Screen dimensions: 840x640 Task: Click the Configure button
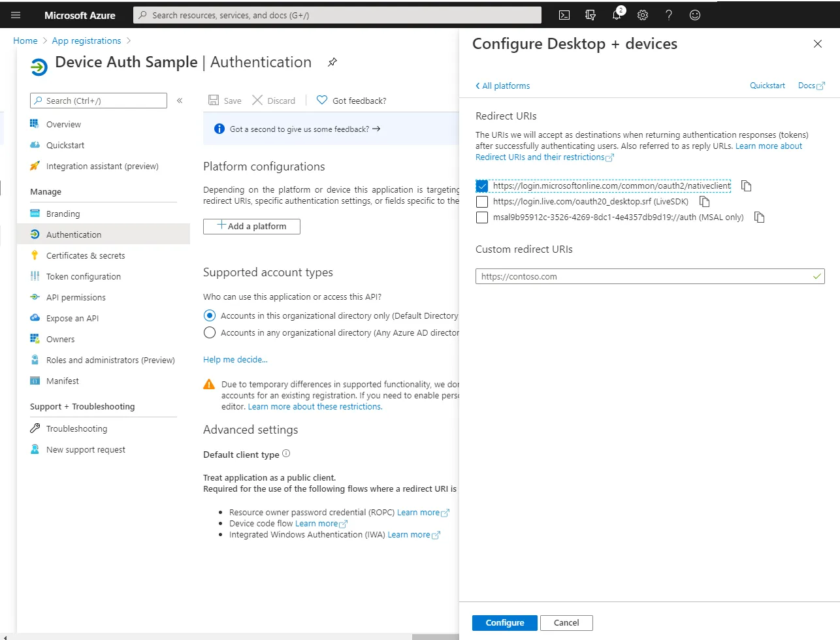point(504,623)
